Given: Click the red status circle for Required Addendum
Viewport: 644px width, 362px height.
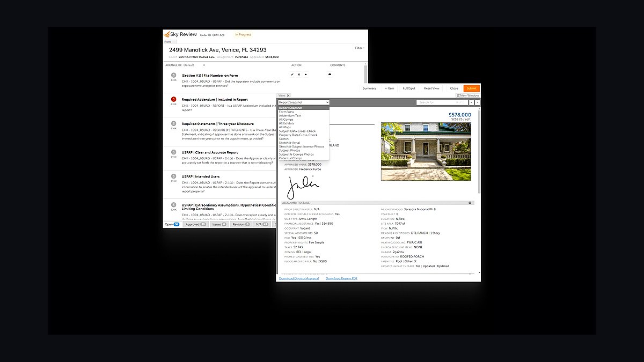Looking at the screenshot, I should (x=173, y=99).
